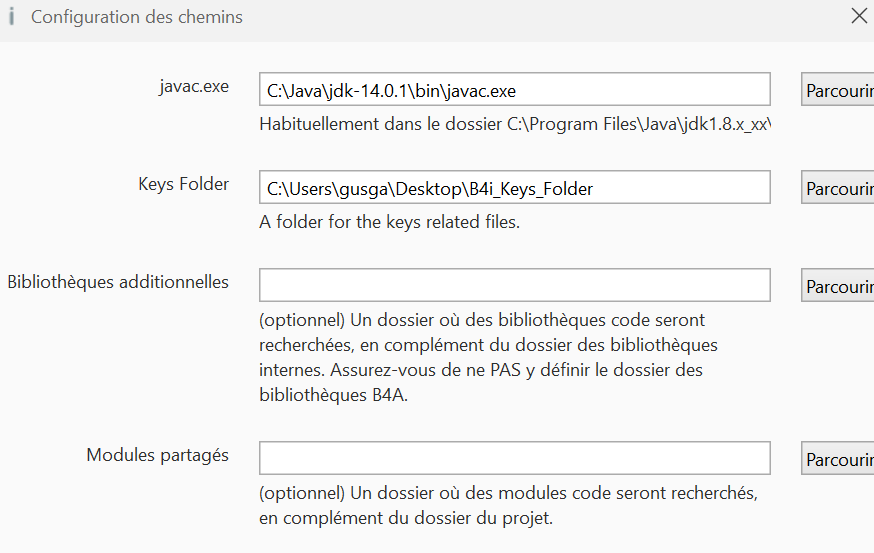Click the "Habituellement dans le dossier" hint
The image size is (874, 553).
coord(514,125)
